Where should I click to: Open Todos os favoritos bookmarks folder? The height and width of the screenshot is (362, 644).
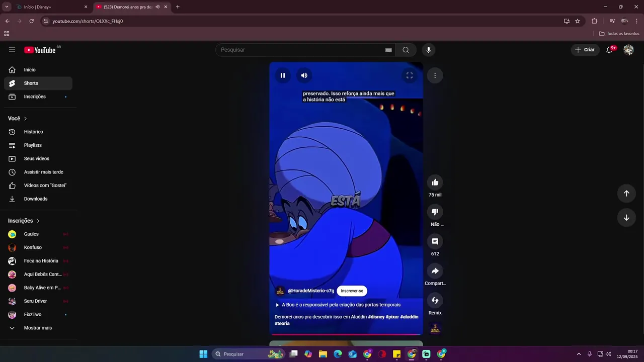coord(619,34)
